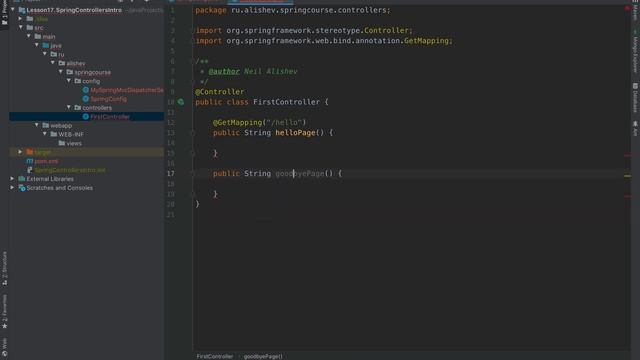The width and height of the screenshot is (640, 360).
Task: Select the controllers package row
Action: (87, 107)
